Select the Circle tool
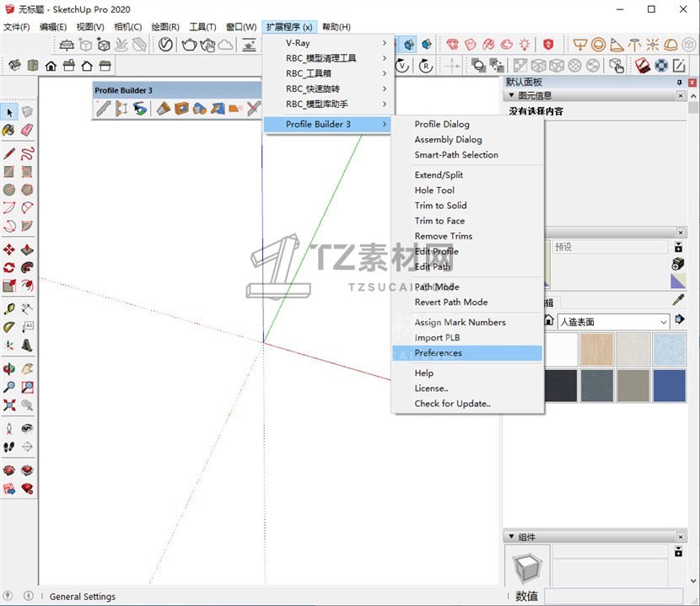The width and height of the screenshot is (700, 606). pos(9,190)
